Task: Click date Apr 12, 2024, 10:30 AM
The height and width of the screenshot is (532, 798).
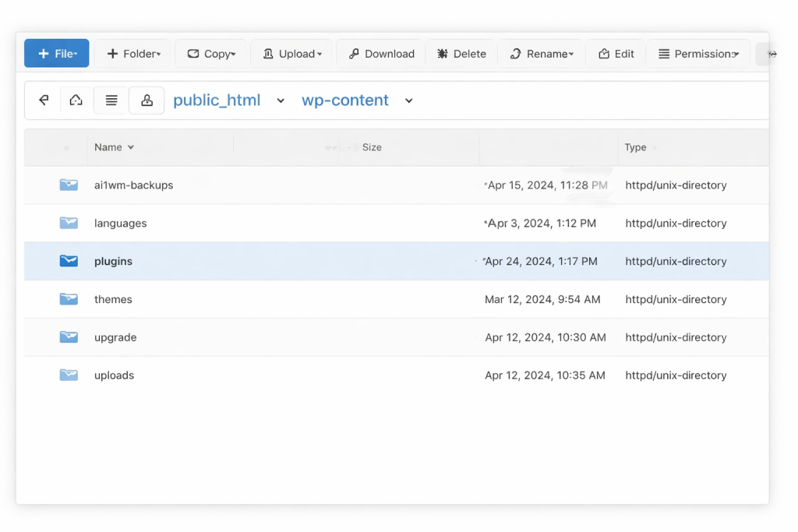Action: (x=546, y=338)
